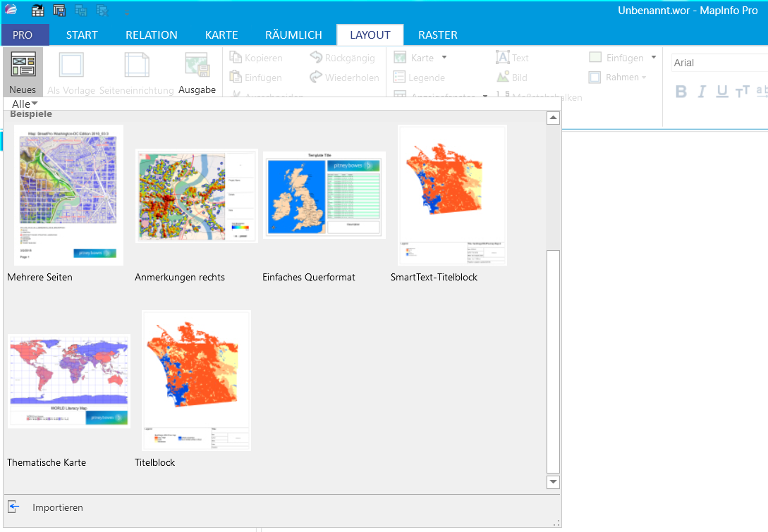Image resolution: width=768 pixels, height=532 pixels.
Task: Click the Kopieren copy button
Action: tap(256, 58)
